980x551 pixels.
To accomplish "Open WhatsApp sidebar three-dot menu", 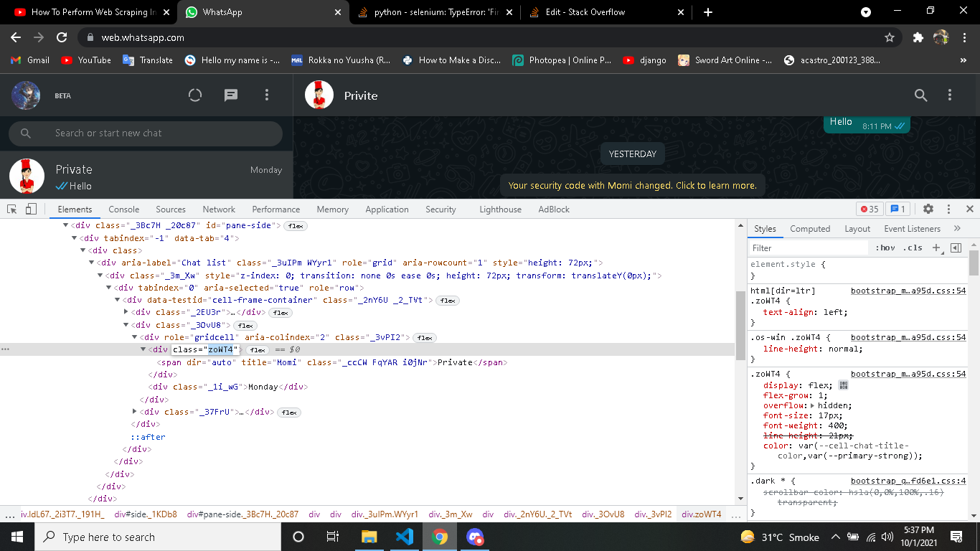I will tap(267, 95).
